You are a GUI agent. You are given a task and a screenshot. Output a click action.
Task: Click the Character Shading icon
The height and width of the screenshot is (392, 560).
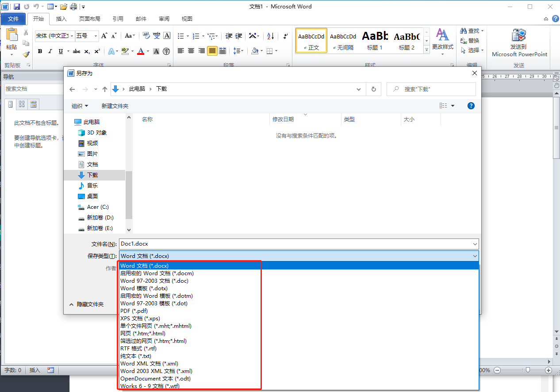click(156, 51)
